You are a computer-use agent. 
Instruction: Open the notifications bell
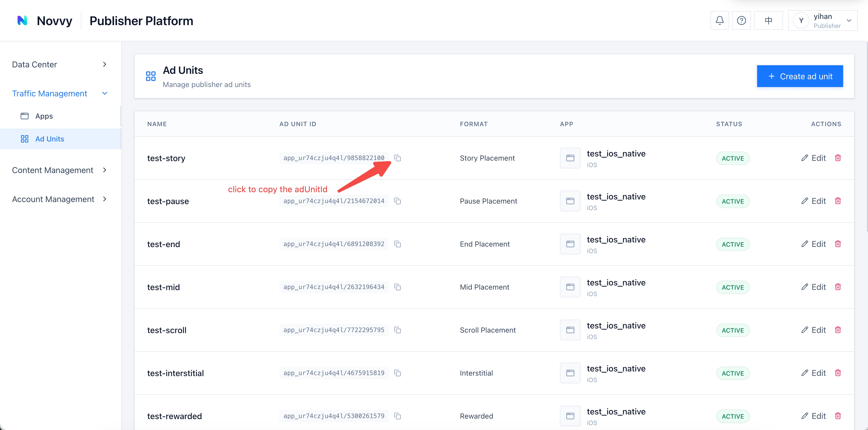click(720, 20)
